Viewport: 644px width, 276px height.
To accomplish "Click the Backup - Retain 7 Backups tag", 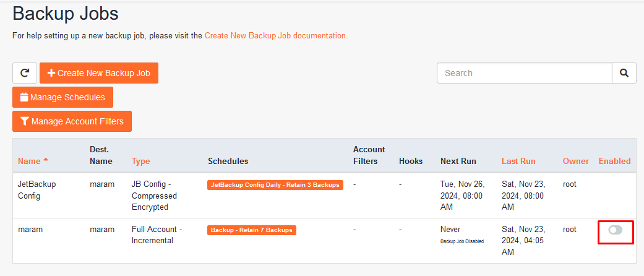I will pos(252,230).
